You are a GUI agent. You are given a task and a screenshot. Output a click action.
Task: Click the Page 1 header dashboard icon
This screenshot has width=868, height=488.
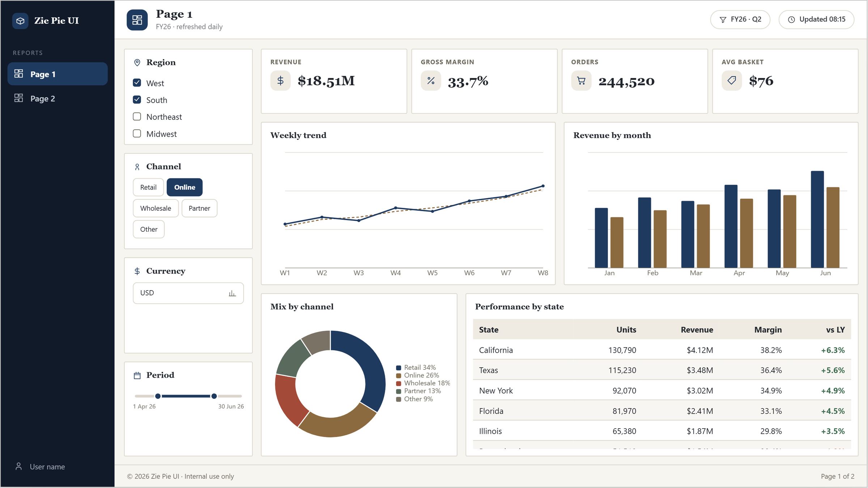point(137,20)
